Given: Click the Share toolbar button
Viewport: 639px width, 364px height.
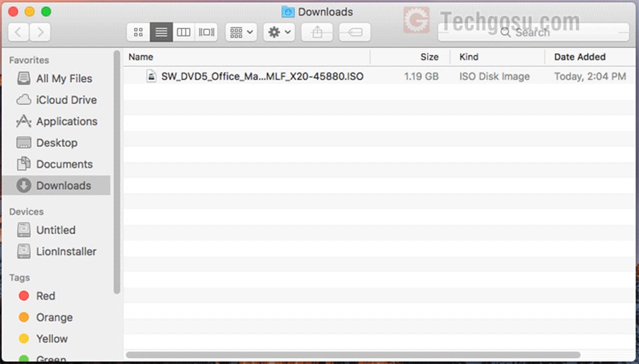Looking at the screenshot, I should [317, 32].
